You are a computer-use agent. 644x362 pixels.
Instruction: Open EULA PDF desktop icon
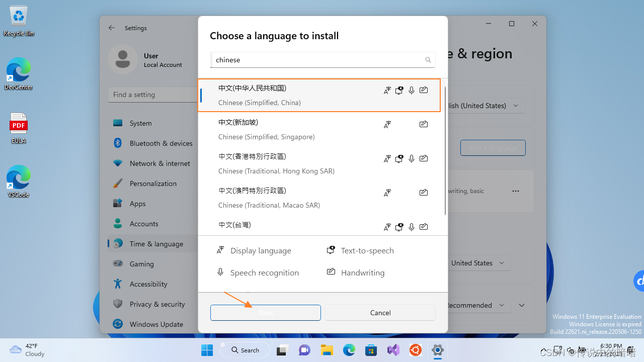point(19,128)
